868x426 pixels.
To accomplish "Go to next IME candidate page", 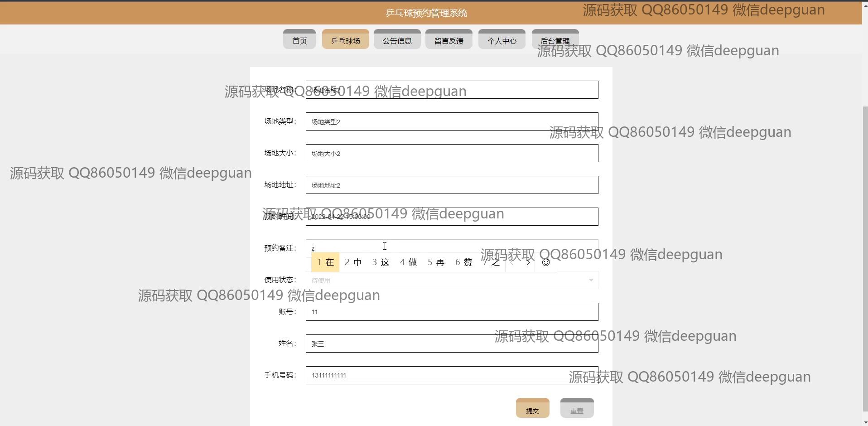I will click(528, 262).
